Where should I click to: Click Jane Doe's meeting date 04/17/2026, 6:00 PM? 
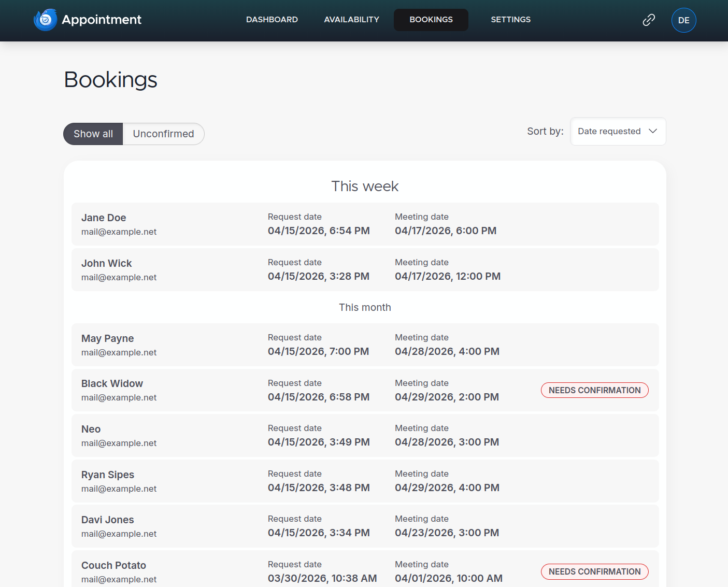pyautogui.click(x=446, y=231)
